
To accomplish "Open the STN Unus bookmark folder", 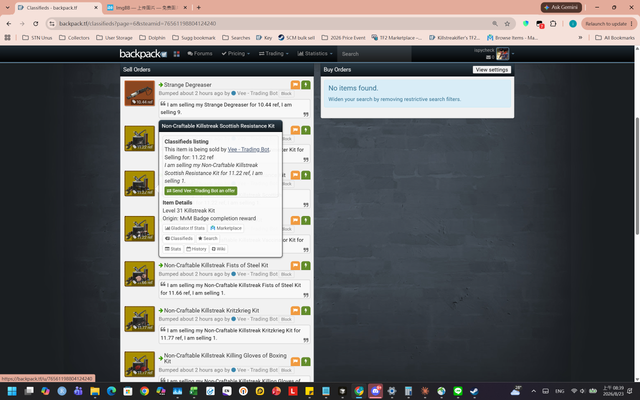I will click(x=37, y=38).
